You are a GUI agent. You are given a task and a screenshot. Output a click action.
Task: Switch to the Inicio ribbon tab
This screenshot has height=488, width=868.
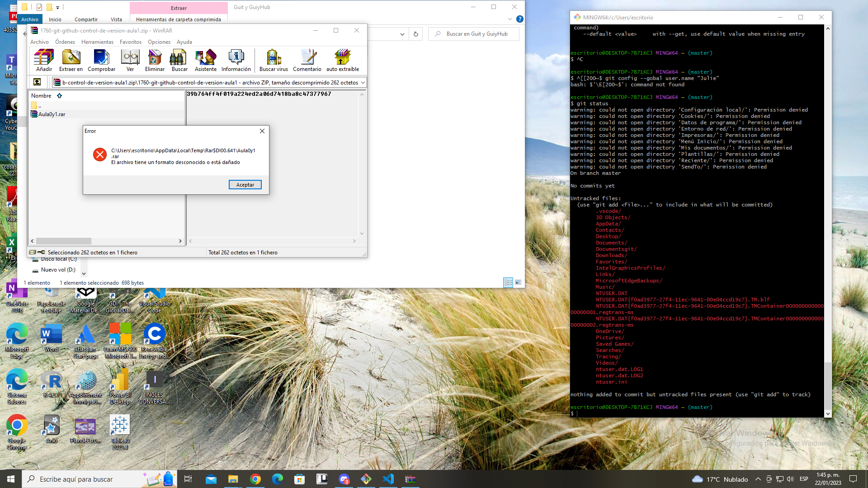(55, 19)
